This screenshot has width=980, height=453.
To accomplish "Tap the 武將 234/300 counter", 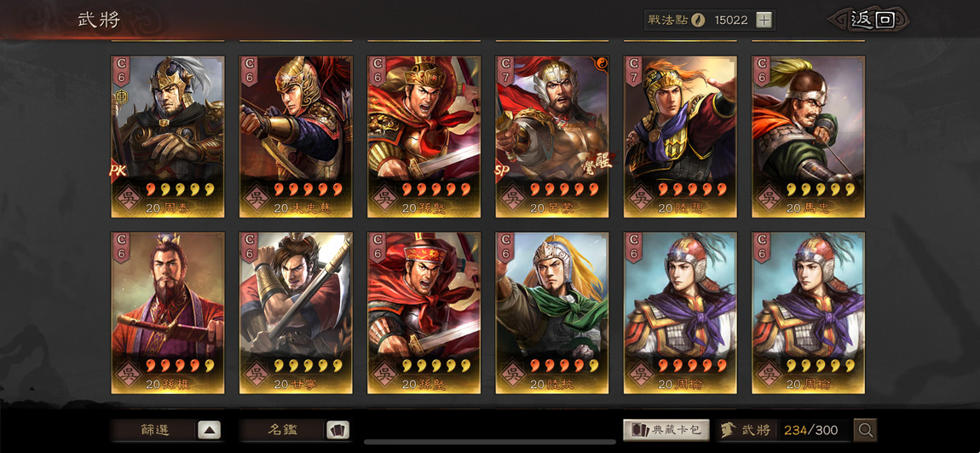I will click(782, 430).
